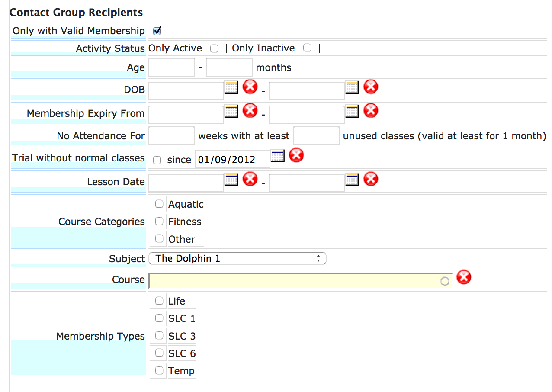
Task: Uncheck Only with Valid Membership
Action: [x=157, y=31]
